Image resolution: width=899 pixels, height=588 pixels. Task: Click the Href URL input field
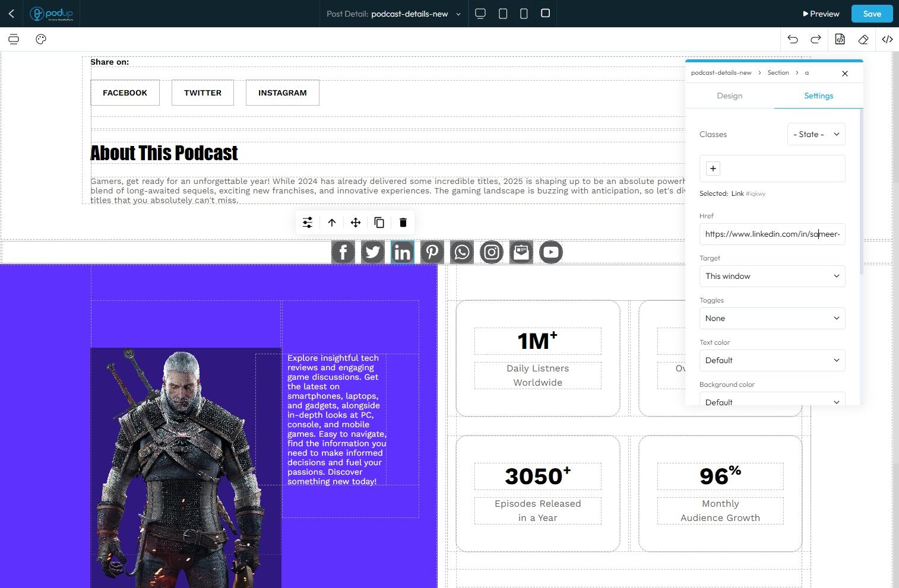(772, 234)
